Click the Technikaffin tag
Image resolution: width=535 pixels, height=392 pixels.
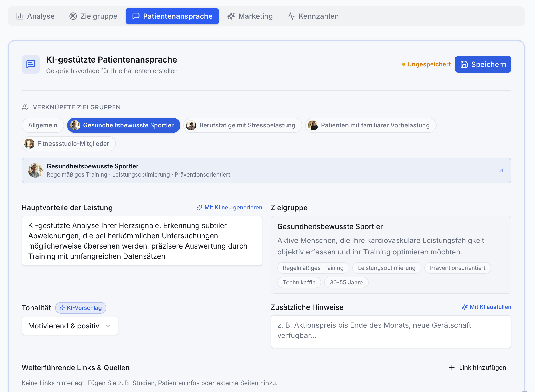pos(299,282)
